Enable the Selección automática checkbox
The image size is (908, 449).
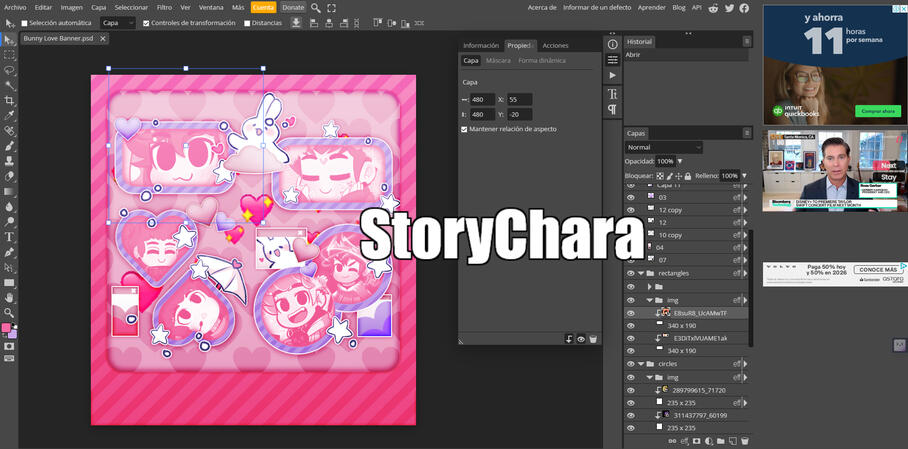click(x=25, y=22)
